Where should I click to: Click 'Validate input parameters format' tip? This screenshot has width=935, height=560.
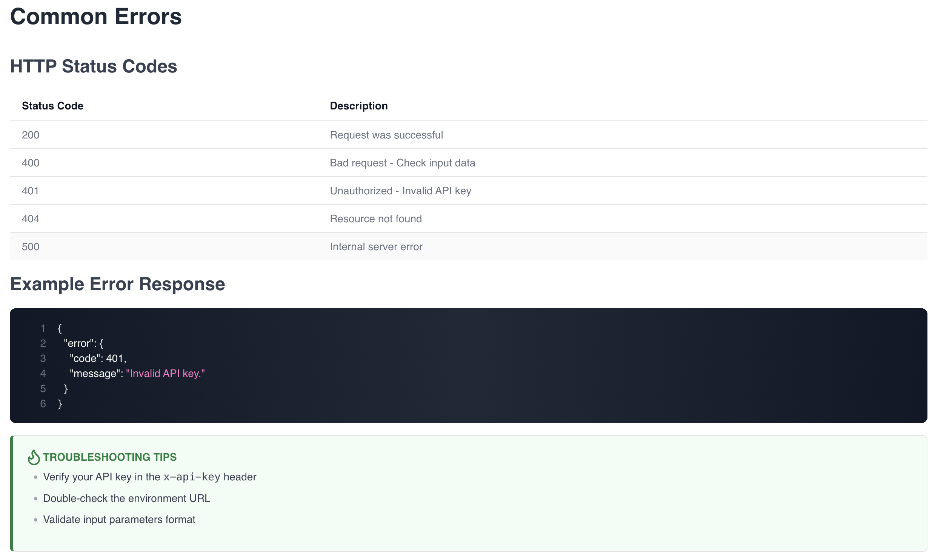[x=119, y=520]
